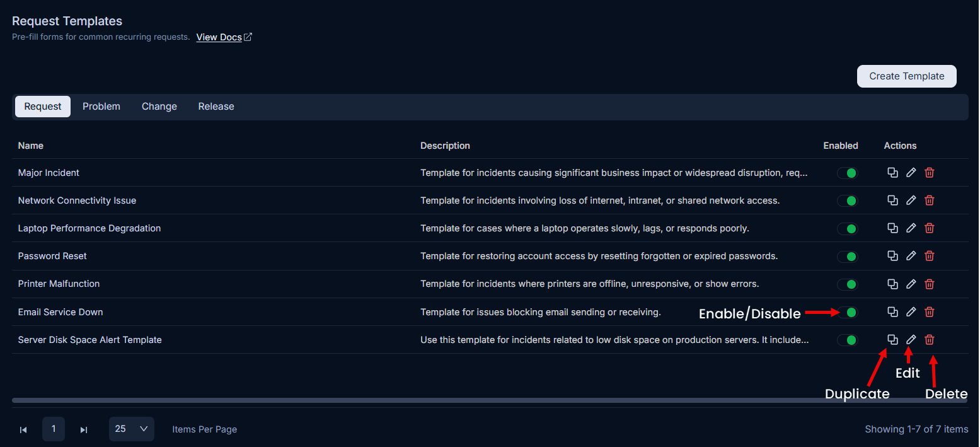Viewport: 980px width, 447px height.
Task: Toggle Network Connectivity Issue enabled switch
Action: 848,200
